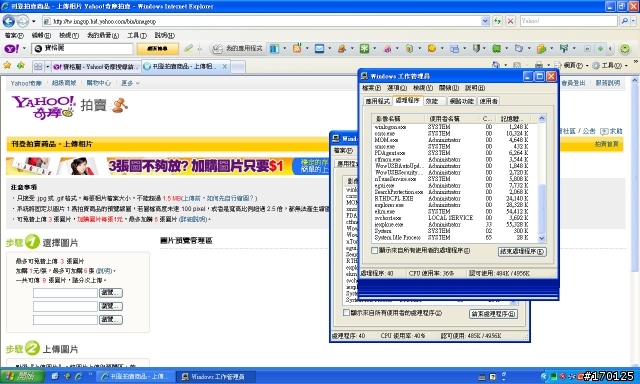Image resolution: width=640 pixels, height=384 pixels.
Task: Open dropdown arrow next to Y! logo
Action: 24,49
